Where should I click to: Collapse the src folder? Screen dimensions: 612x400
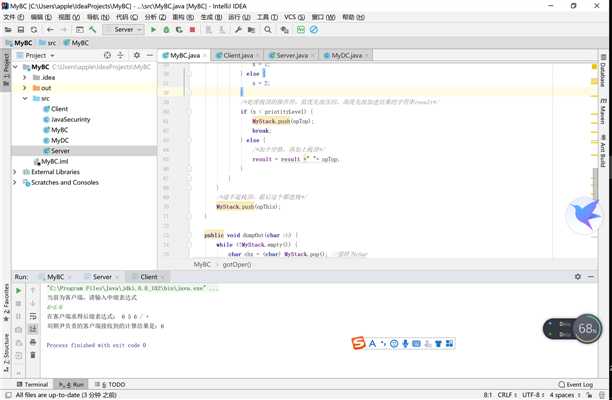(x=25, y=99)
